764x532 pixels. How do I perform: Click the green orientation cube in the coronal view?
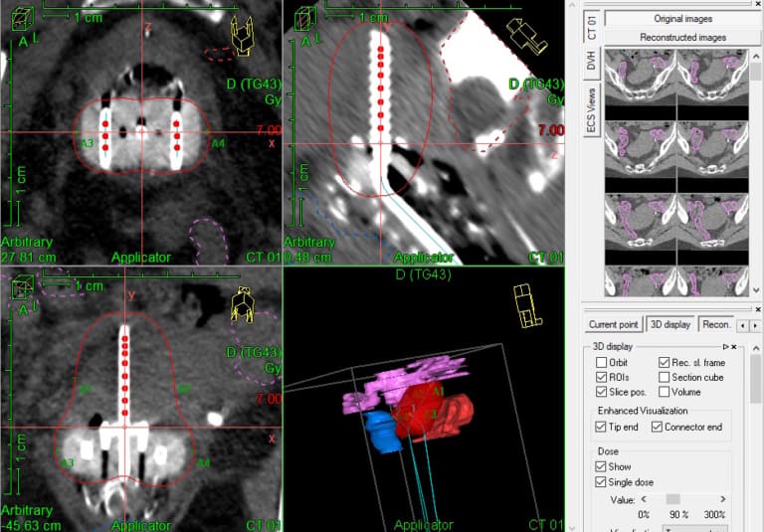23,287
